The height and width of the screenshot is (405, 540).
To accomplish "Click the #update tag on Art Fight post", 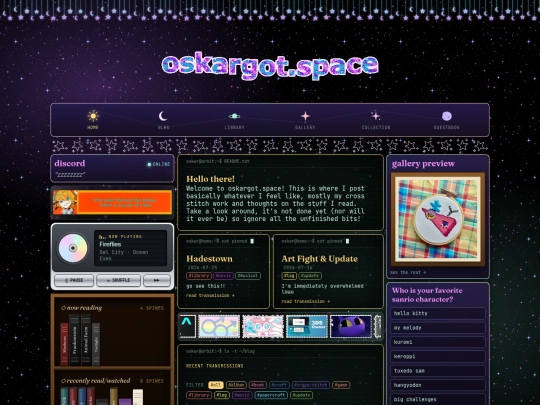I will (310, 276).
